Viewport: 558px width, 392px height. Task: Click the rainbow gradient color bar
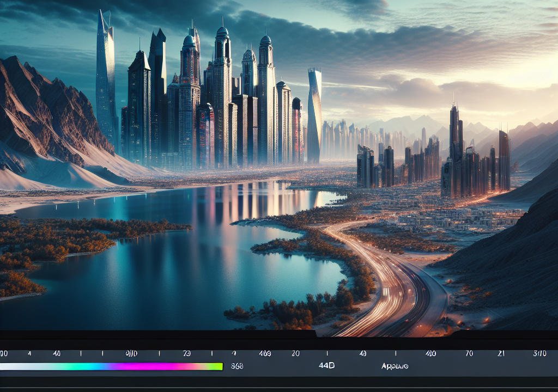click(112, 366)
